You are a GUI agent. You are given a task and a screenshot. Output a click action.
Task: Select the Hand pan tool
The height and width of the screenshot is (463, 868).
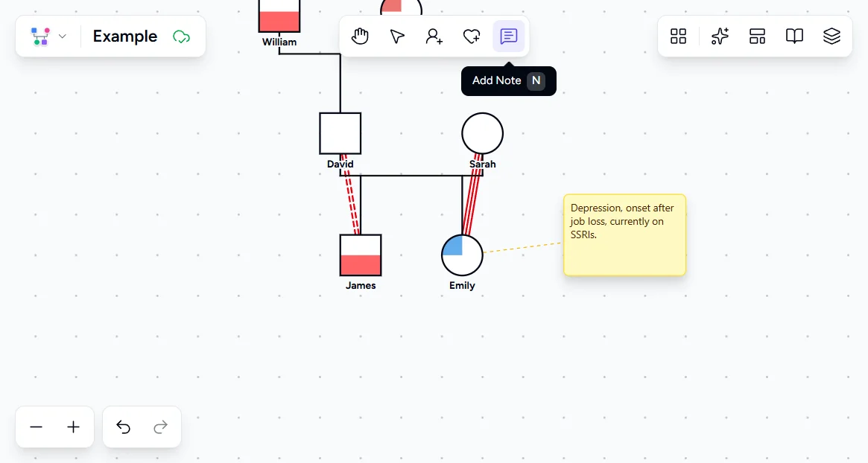[x=360, y=36]
